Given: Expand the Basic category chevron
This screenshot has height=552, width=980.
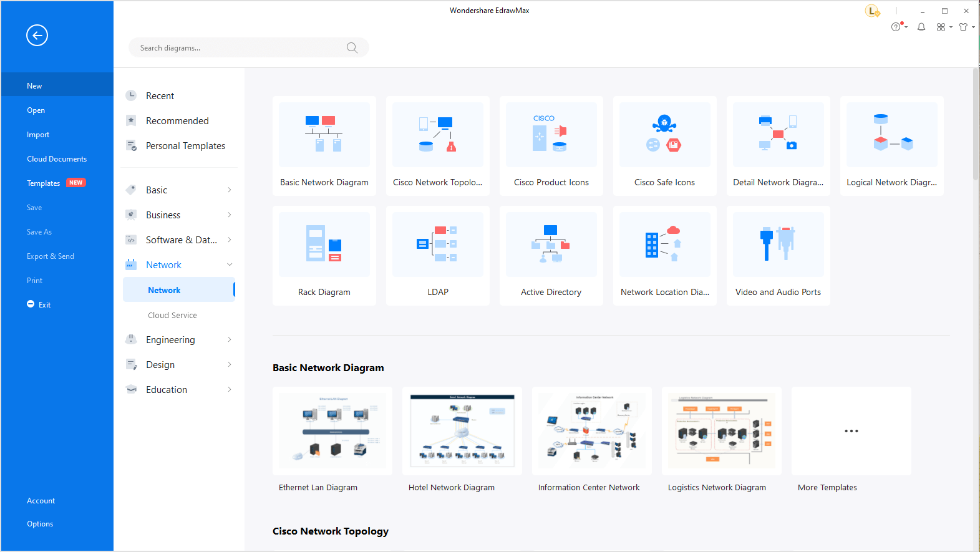Looking at the screenshot, I should (230, 190).
